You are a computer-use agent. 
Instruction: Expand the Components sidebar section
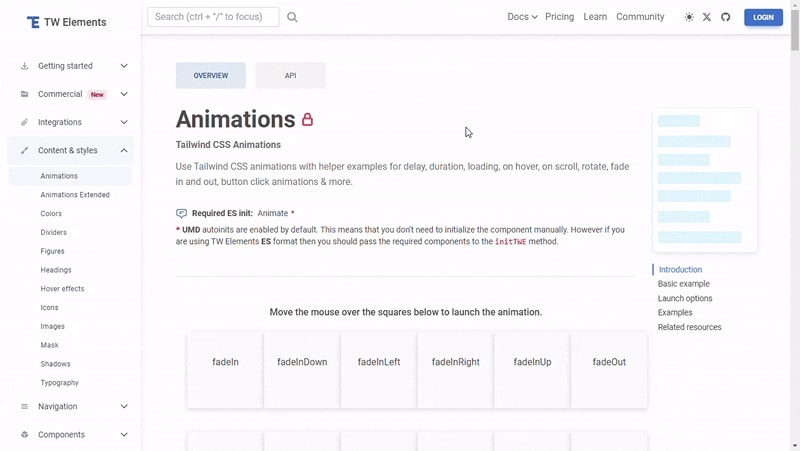coord(124,435)
